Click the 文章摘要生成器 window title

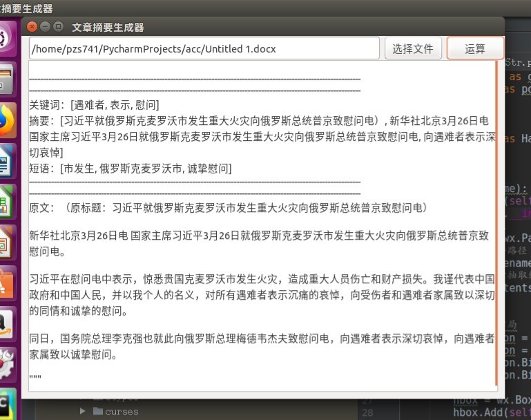(108, 27)
